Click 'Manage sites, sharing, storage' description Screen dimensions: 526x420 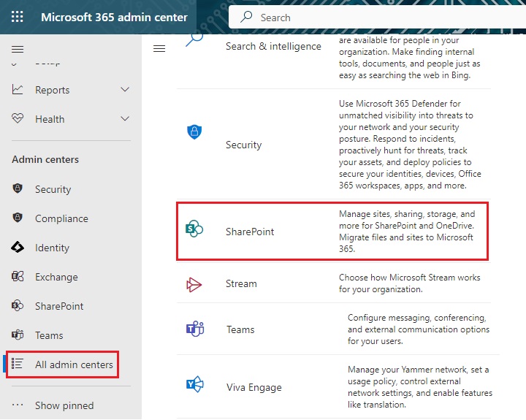pos(407,232)
